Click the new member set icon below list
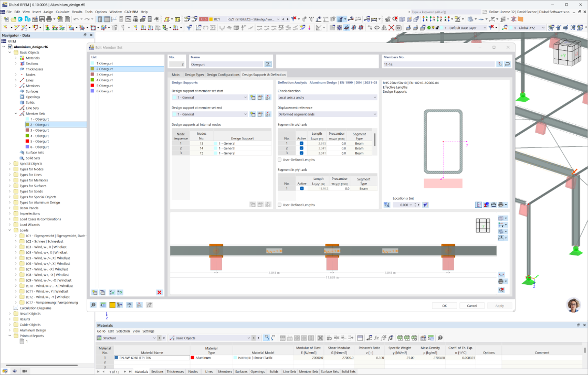This screenshot has width=588, height=375. click(x=95, y=292)
